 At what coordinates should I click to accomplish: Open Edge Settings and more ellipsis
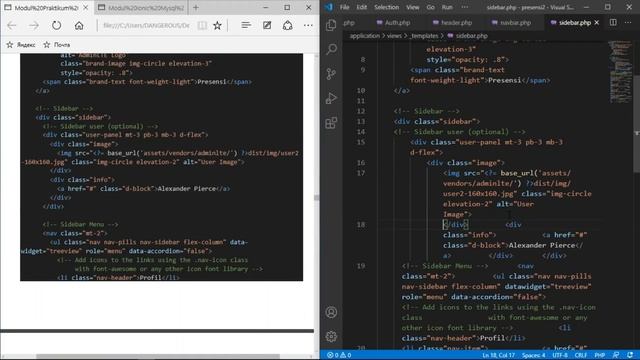pyautogui.click(x=308, y=25)
